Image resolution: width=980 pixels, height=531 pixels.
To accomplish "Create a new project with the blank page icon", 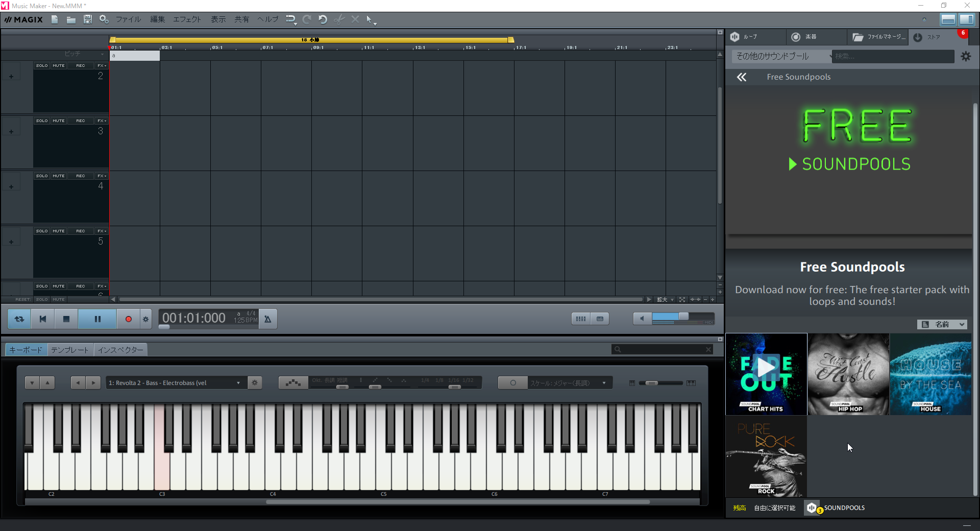I will [55, 19].
